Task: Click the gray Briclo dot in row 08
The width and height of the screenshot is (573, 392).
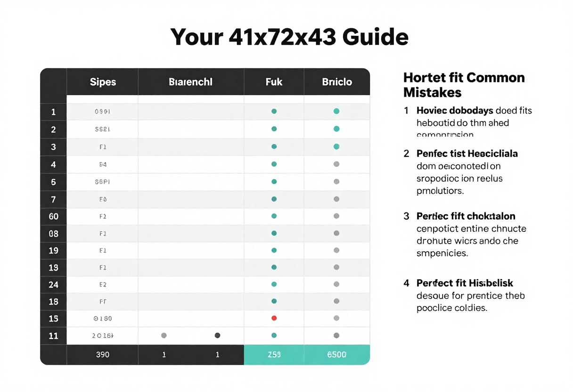Action: click(x=336, y=233)
